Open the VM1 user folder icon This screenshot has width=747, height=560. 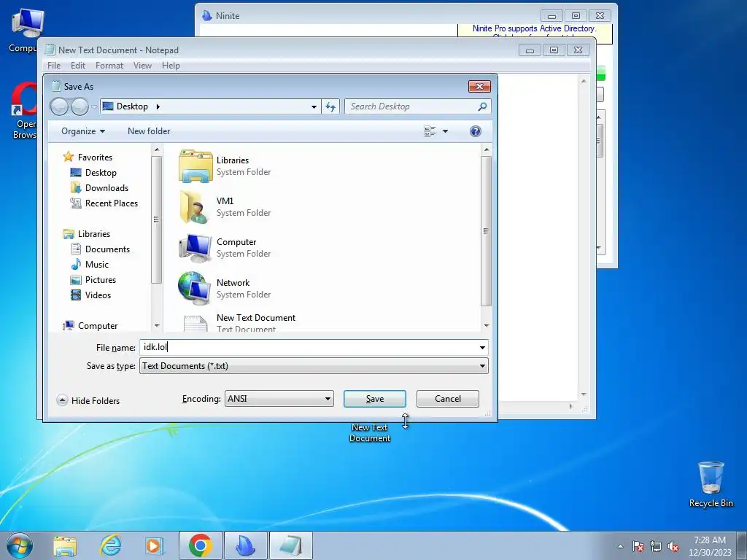(194, 206)
